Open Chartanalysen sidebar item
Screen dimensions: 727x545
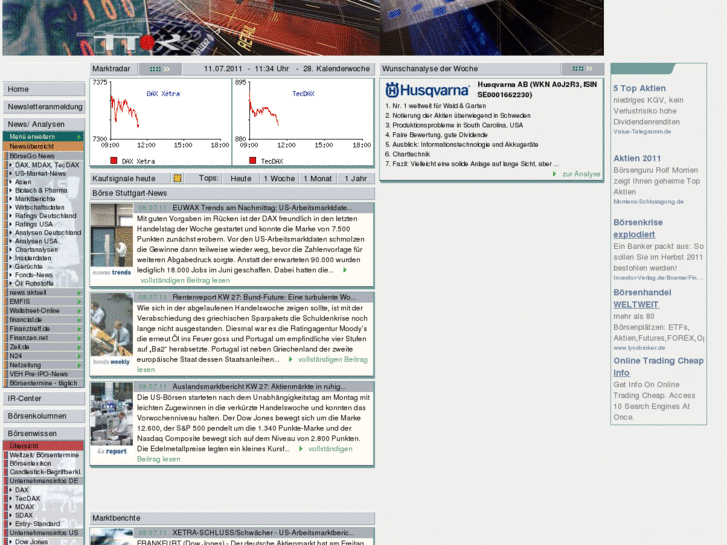click(37, 250)
